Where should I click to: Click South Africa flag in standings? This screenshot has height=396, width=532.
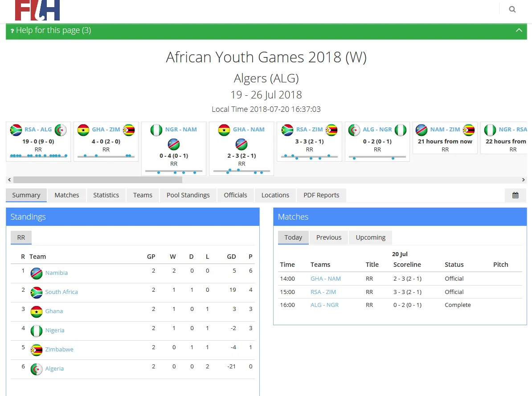[x=37, y=292]
